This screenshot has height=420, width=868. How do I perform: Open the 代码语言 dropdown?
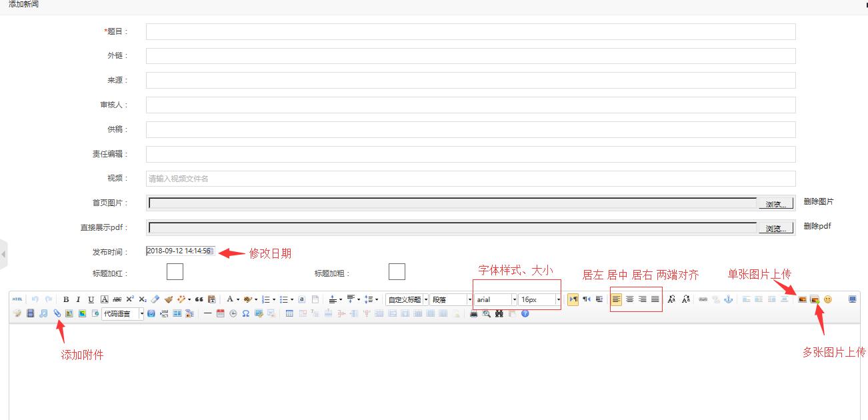pyautogui.click(x=123, y=313)
